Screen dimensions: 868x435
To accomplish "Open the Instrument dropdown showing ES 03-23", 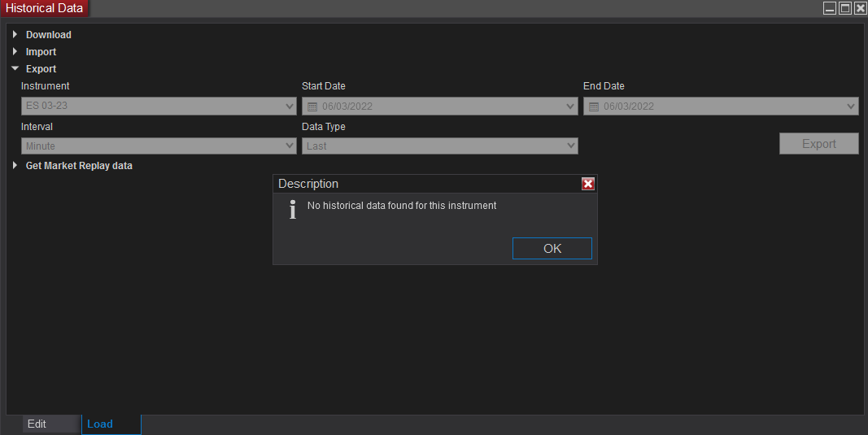I will pyautogui.click(x=290, y=107).
